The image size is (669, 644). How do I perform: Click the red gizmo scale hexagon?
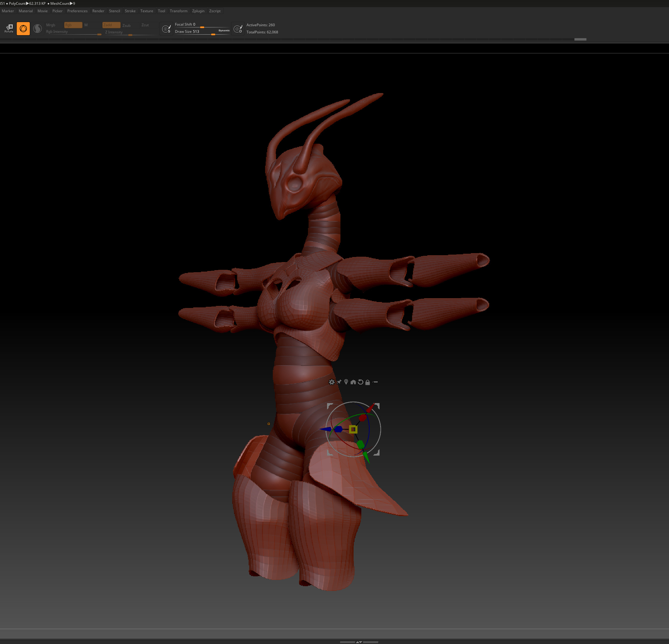(363, 417)
